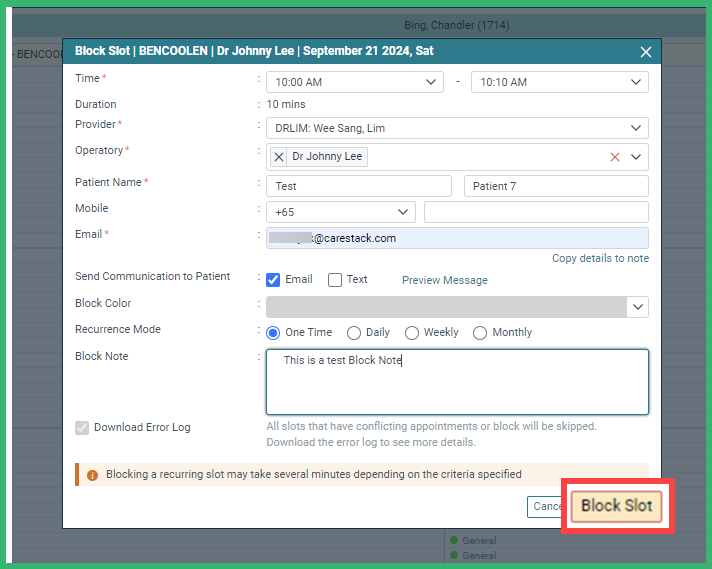Expand the Operatory dropdown chevron
This screenshot has height=569, width=712.
pos(636,157)
